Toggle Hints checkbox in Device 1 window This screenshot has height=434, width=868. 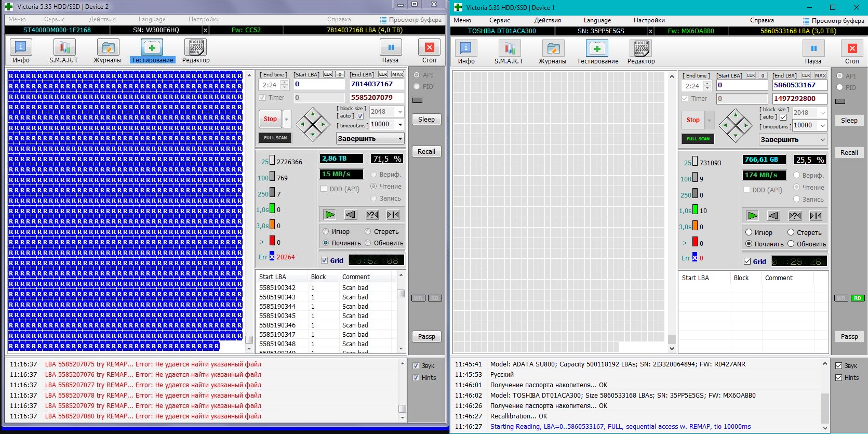point(838,378)
